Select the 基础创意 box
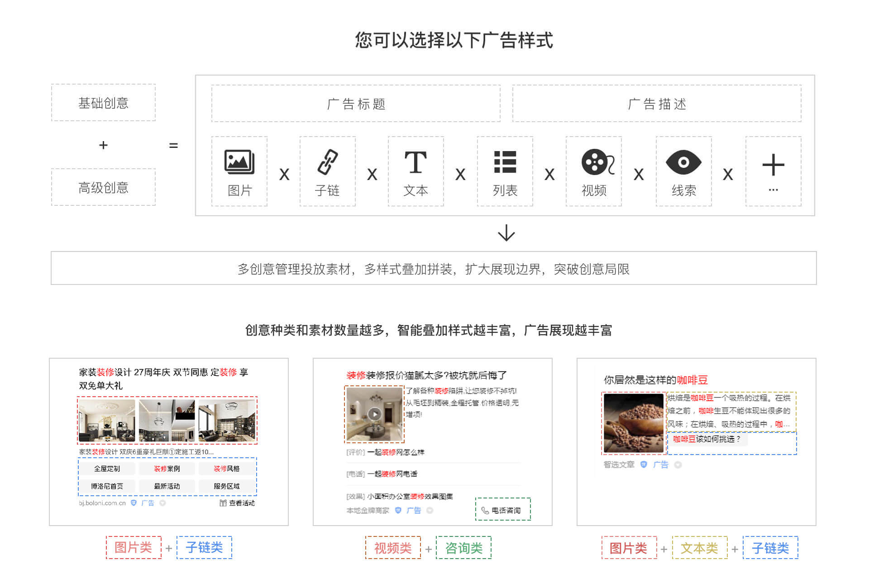869x588 pixels. click(103, 103)
